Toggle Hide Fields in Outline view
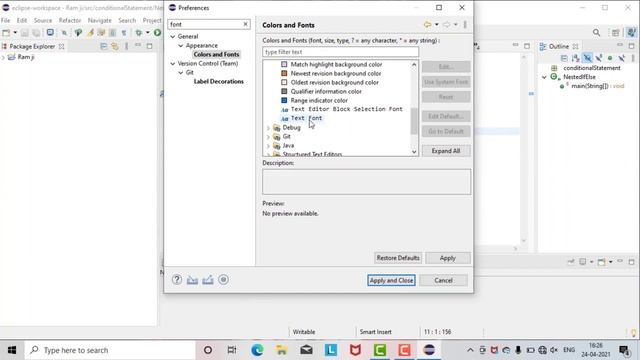The width and height of the screenshot is (640, 360). click(587, 58)
